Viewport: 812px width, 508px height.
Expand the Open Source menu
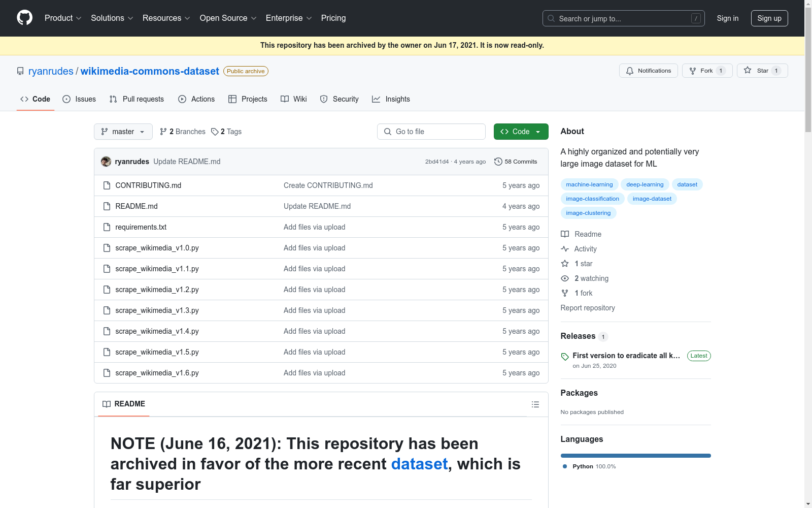[x=228, y=18]
